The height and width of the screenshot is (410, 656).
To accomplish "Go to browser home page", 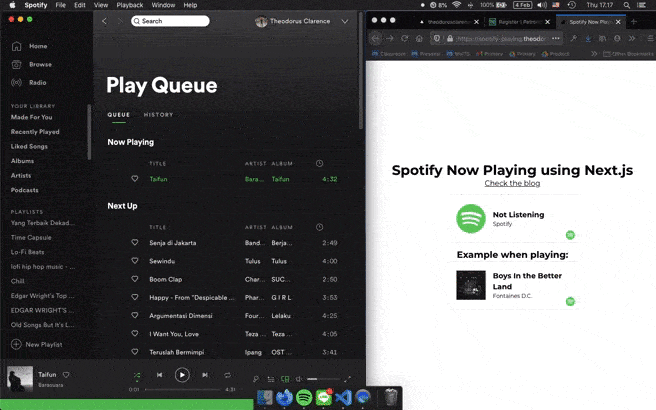I will (x=419, y=38).
